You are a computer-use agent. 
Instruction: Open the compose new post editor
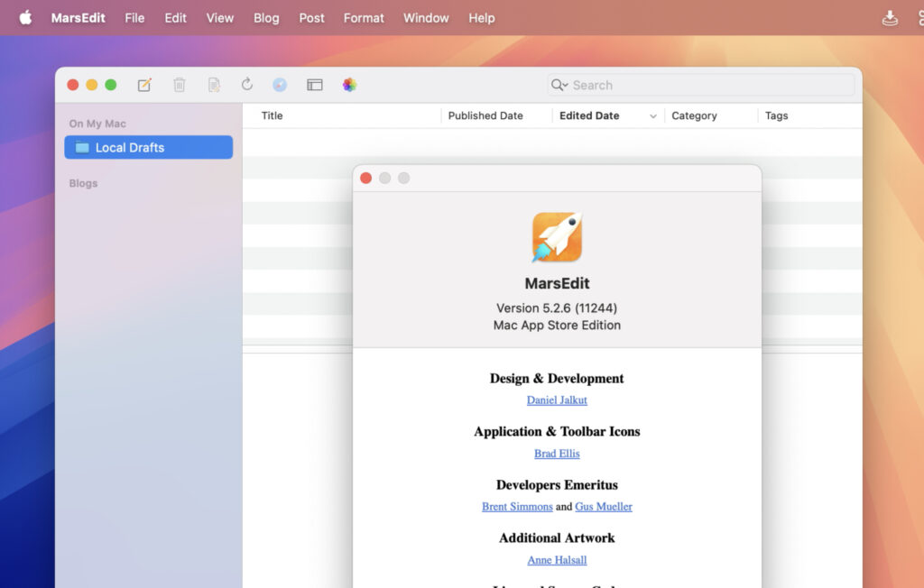[x=144, y=84]
